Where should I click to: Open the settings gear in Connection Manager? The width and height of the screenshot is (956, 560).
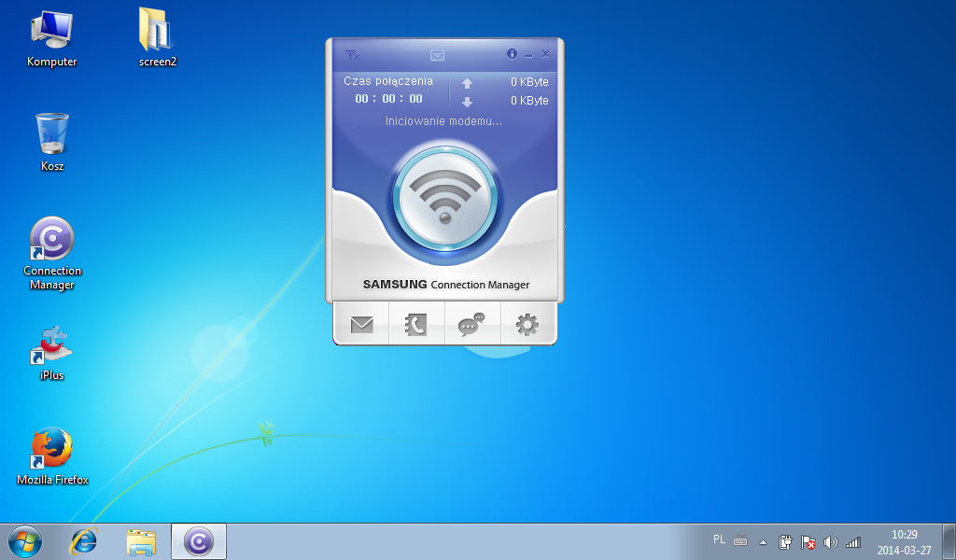527,324
